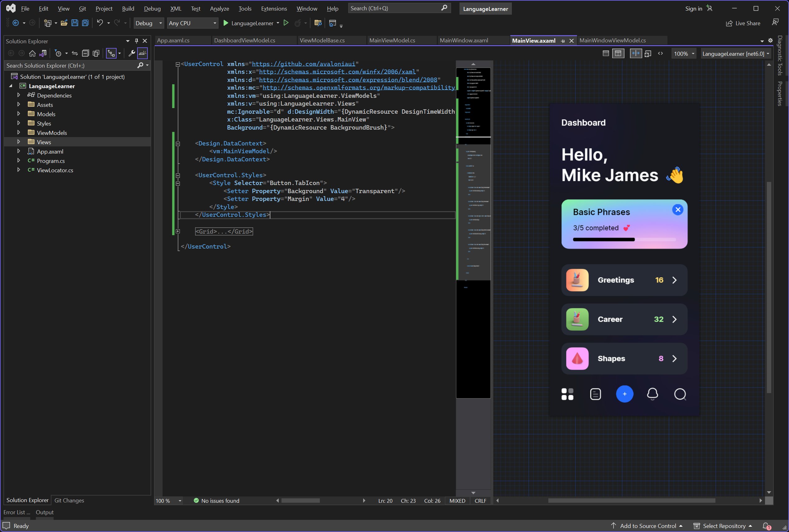Click the Open File folder icon
789x532 pixels.
tap(64, 23)
